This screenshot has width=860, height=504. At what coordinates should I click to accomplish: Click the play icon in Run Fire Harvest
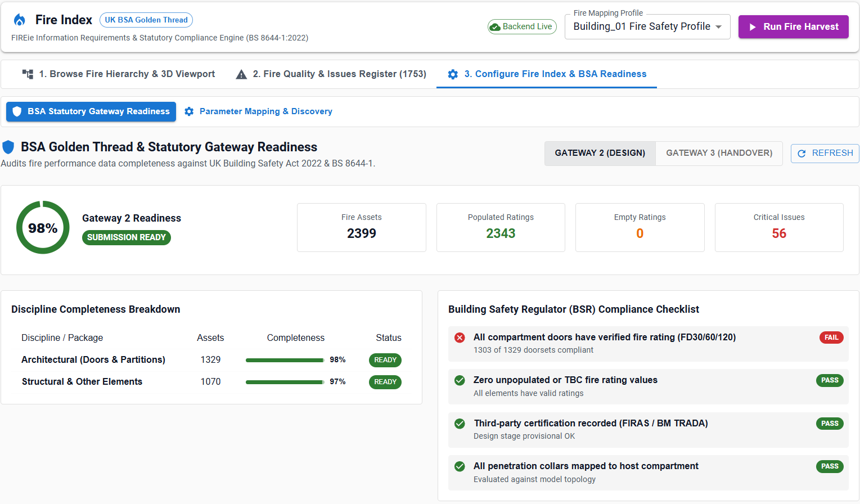pos(753,27)
